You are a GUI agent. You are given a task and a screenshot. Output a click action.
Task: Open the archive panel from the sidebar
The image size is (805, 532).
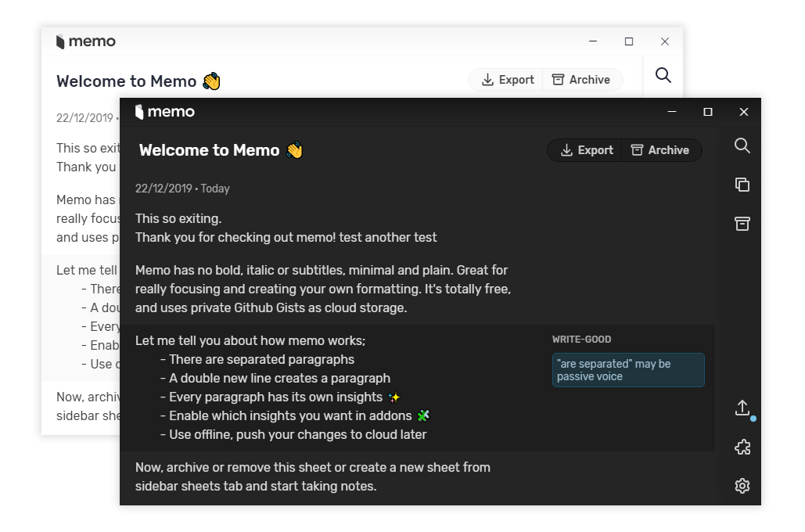pos(742,224)
